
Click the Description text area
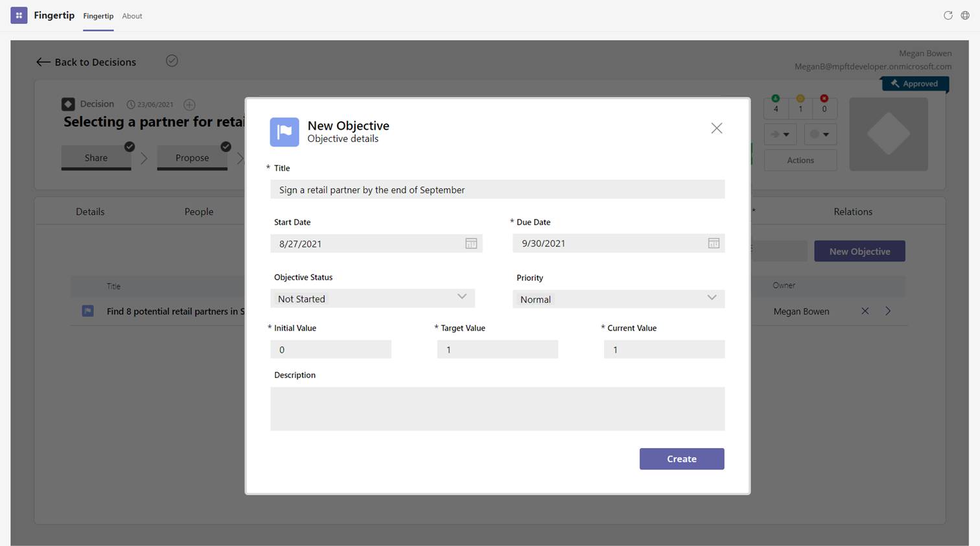[497, 409]
